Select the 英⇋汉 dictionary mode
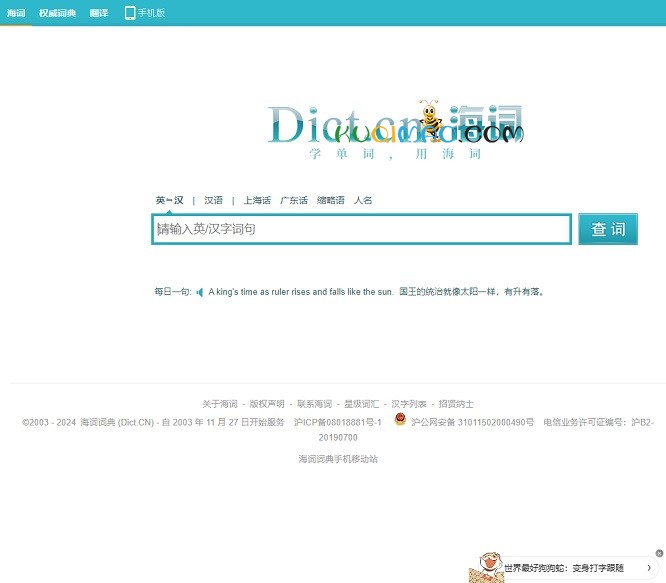The width and height of the screenshot is (666, 583). pos(169,200)
